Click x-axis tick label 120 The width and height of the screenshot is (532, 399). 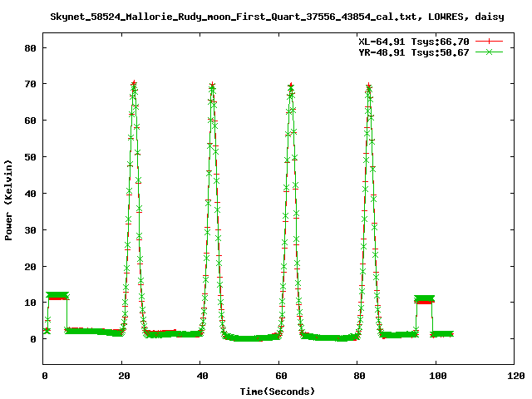point(516,376)
